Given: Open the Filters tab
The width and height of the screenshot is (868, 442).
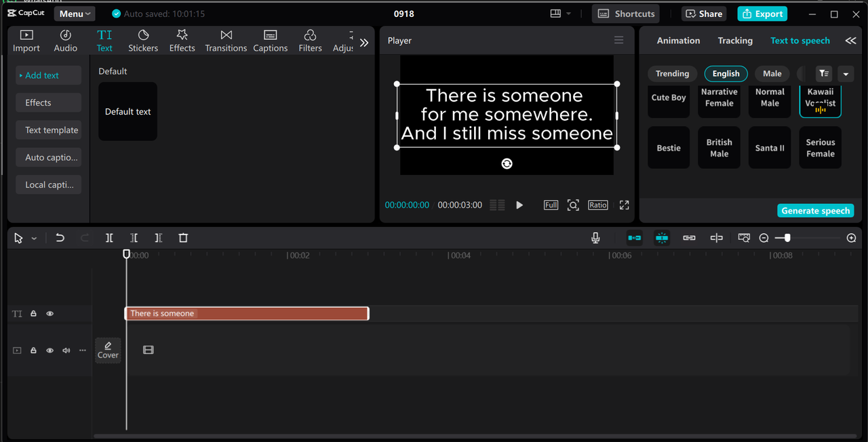Looking at the screenshot, I should point(310,41).
